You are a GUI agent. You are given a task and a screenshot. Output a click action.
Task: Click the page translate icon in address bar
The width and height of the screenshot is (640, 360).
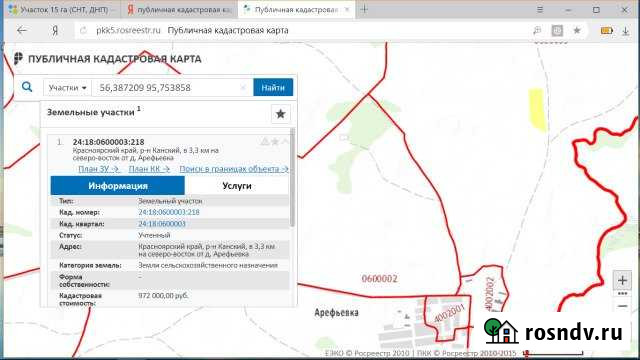[x=537, y=30]
